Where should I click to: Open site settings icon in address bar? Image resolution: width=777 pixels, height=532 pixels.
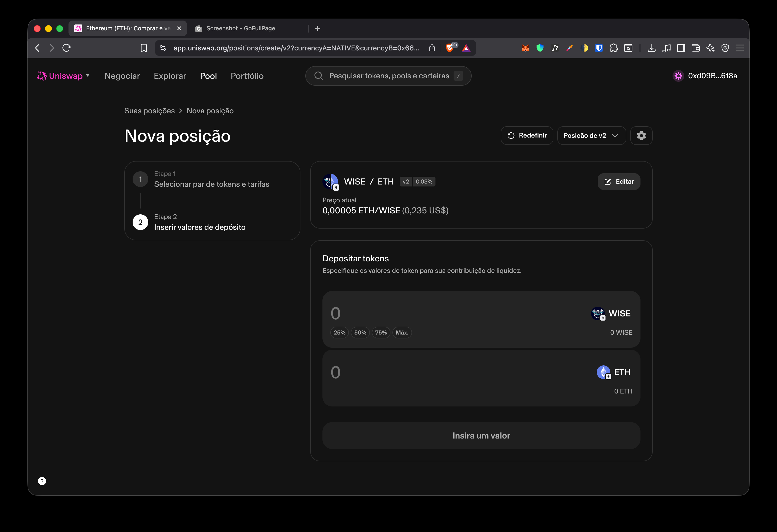(163, 48)
